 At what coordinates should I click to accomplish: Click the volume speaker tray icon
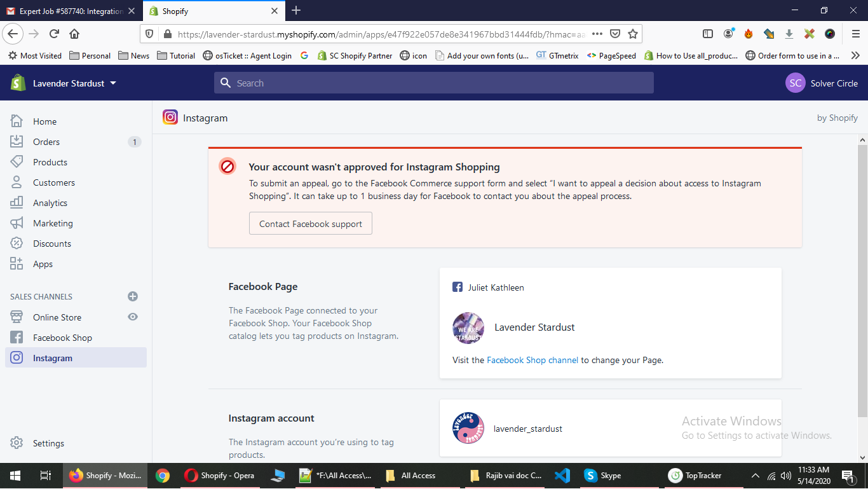pos(786,476)
